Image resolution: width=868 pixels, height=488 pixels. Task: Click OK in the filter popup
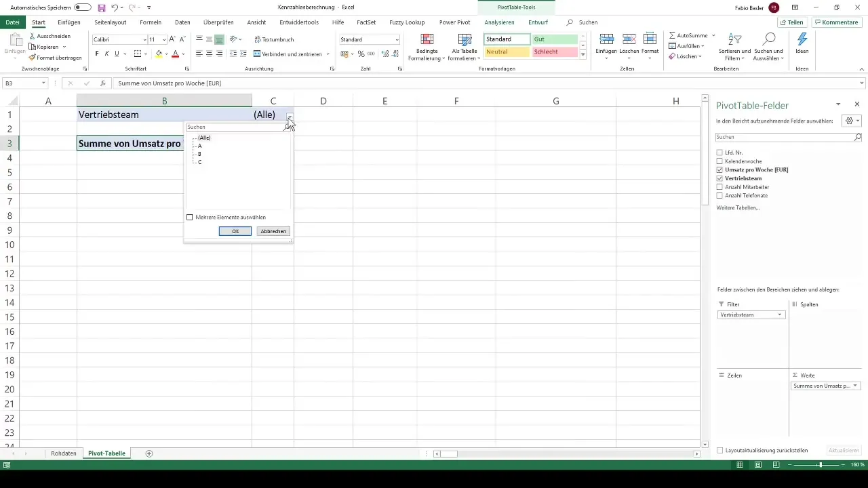point(235,231)
